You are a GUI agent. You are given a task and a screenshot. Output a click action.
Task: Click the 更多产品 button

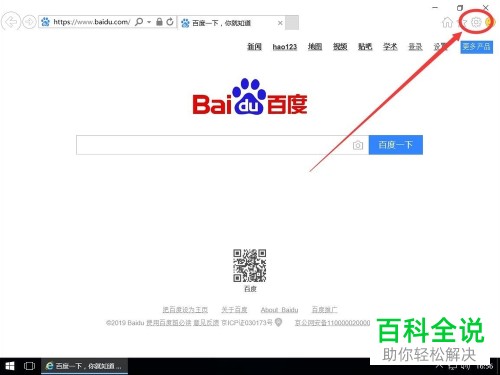point(477,47)
